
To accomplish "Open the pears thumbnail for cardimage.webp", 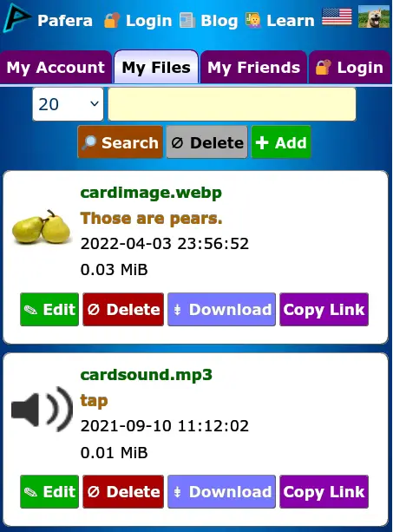I will pyautogui.click(x=42, y=227).
